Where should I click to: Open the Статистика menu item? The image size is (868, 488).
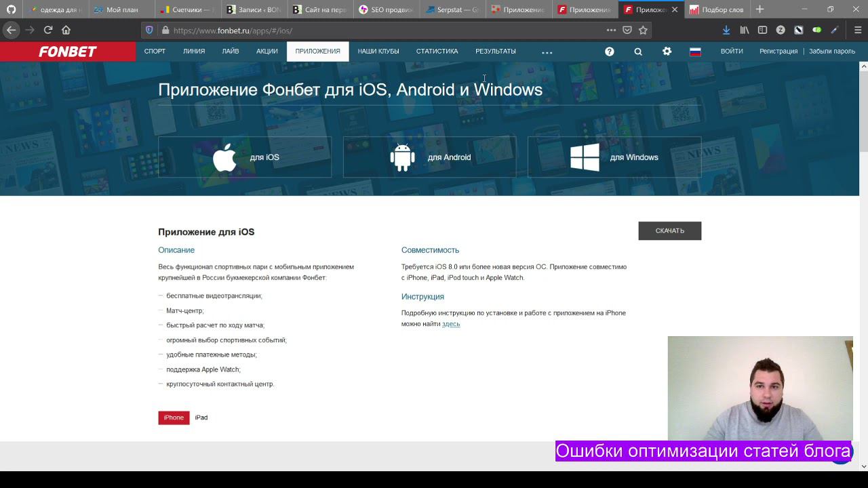437,52
